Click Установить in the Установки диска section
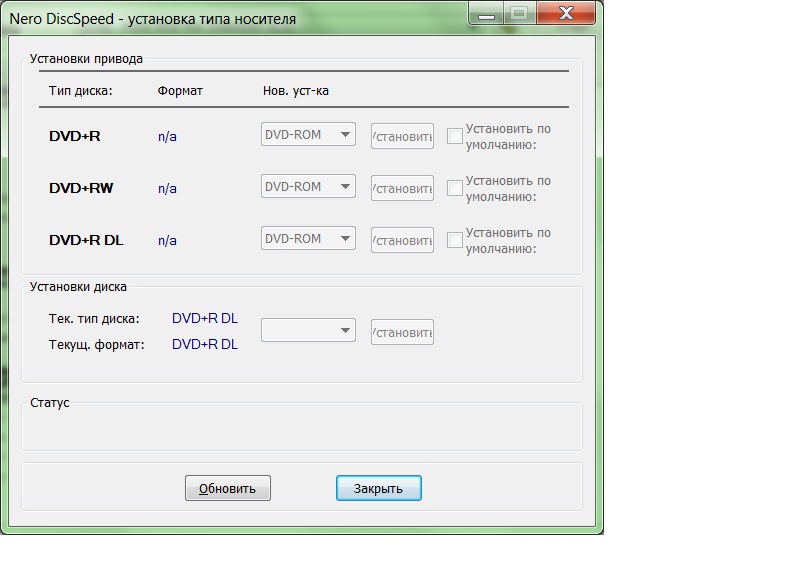Viewport: 787px width, 587px height. (402, 331)
